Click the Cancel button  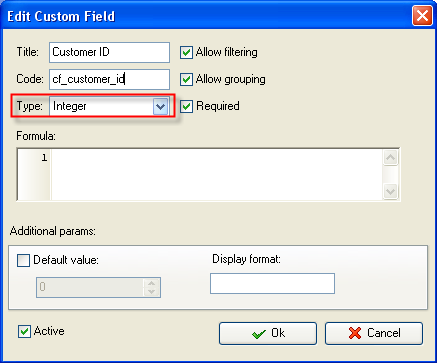374,333
